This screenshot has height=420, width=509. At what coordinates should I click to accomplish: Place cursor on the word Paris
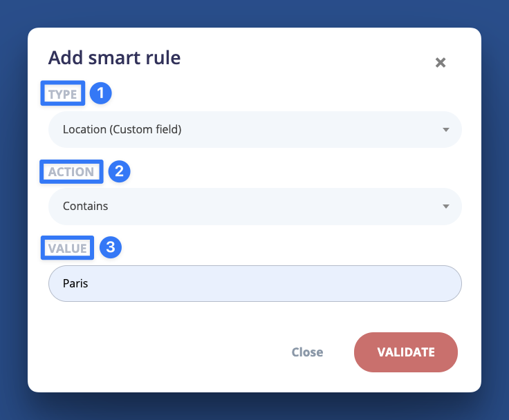tap(75, 283)
